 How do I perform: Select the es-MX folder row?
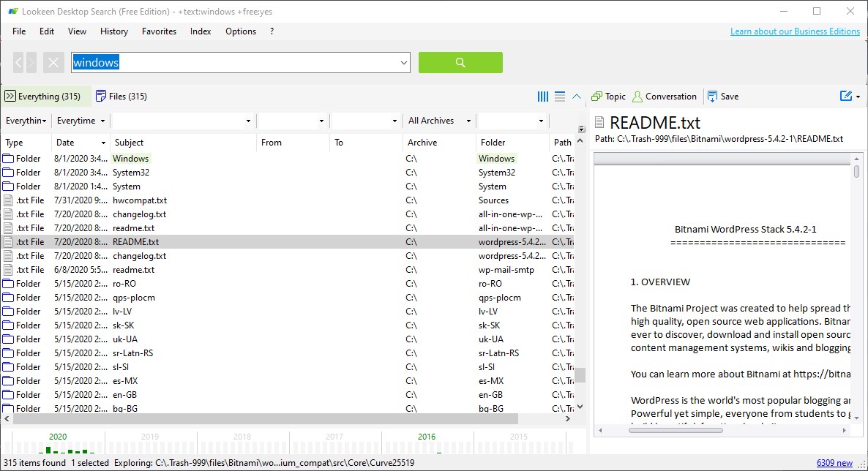point(288,381)
